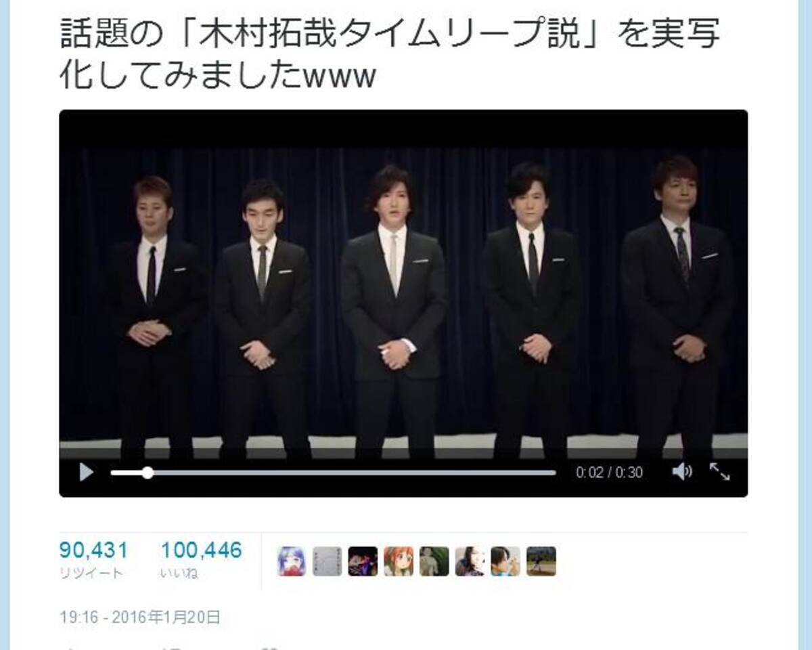
Task: Play the video with the play button
Action: coord(86,472)
